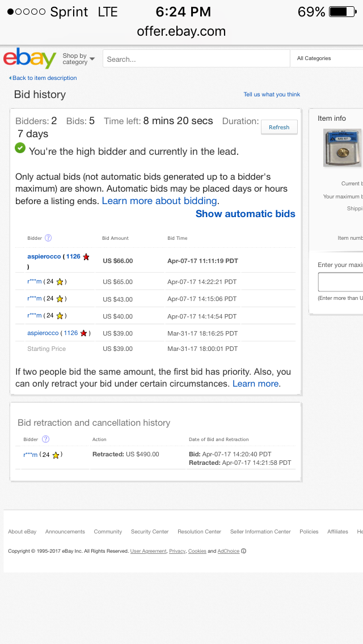Click feedback score 1126 next to top bidder
This screenshot has height=644, width=363.
tap(73, 256)
